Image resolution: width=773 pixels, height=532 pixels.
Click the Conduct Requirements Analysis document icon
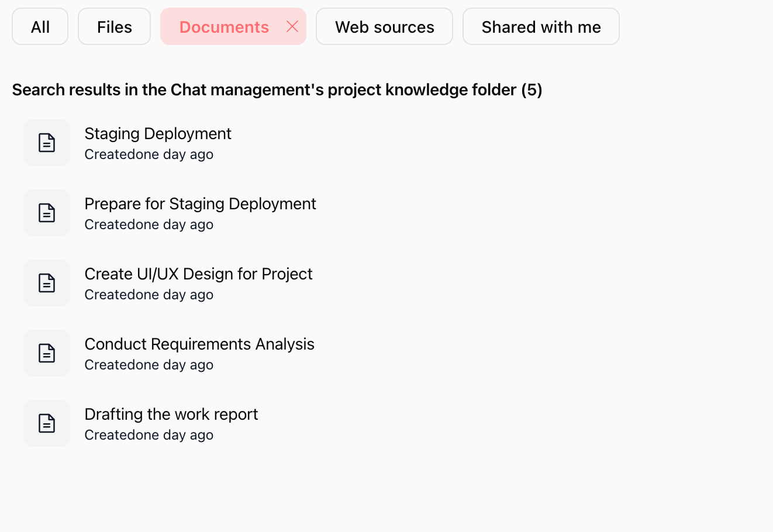point(47,353)
